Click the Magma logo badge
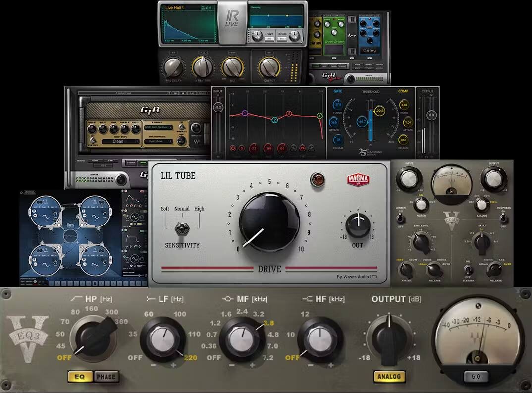This screenshot has width=532, height=393. [358, 179]
